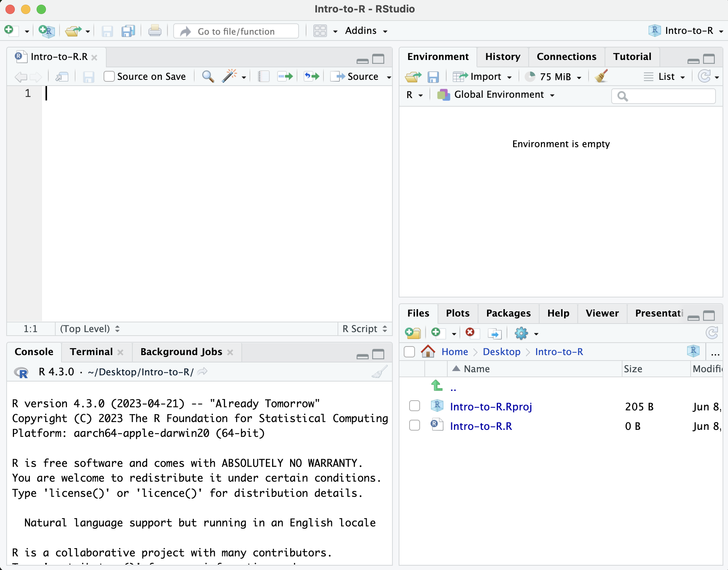This screenshot has height=570, width=728.
Task: Switch to the Terminal tab
Action: [x=91, y=352]
